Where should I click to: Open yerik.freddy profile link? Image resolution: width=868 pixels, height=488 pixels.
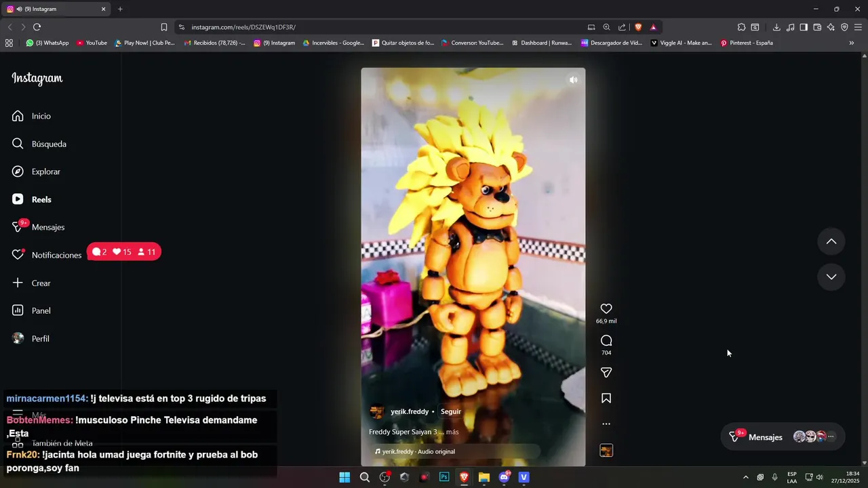(410, 411)
